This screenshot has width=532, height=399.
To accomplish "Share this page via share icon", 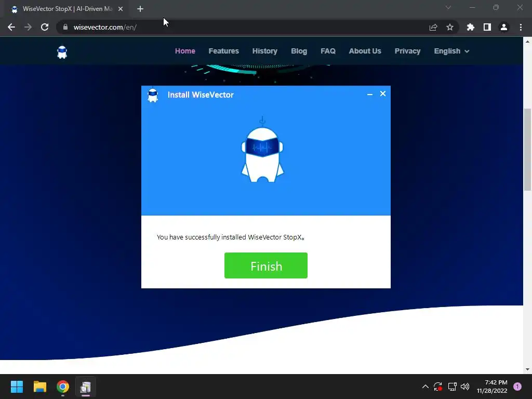I will (x=433, y=27).
